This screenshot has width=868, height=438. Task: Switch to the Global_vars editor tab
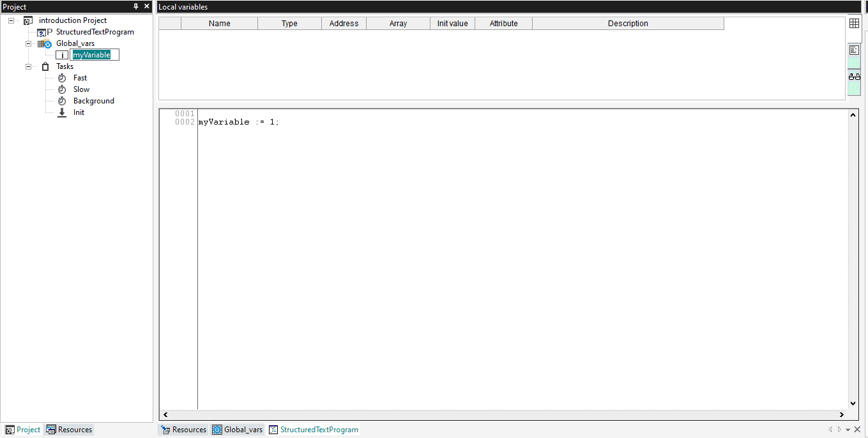(x=238, y=430)
